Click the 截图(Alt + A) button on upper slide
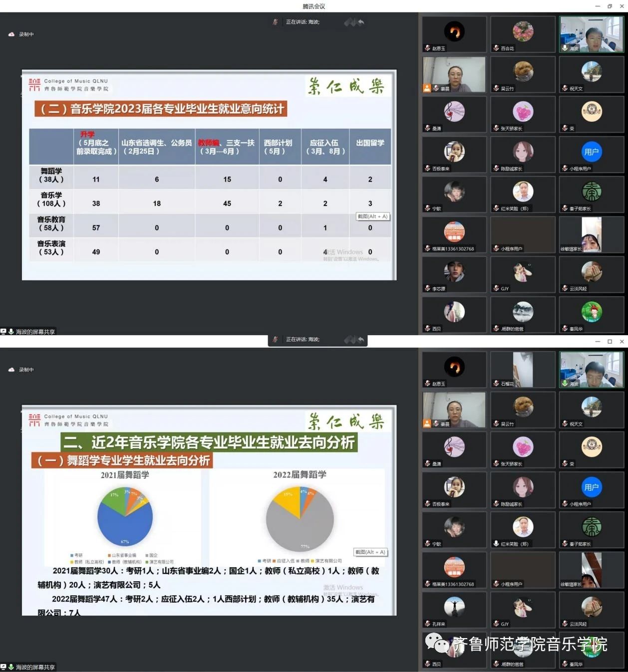 pyautogui.click(x=372, y=217)
